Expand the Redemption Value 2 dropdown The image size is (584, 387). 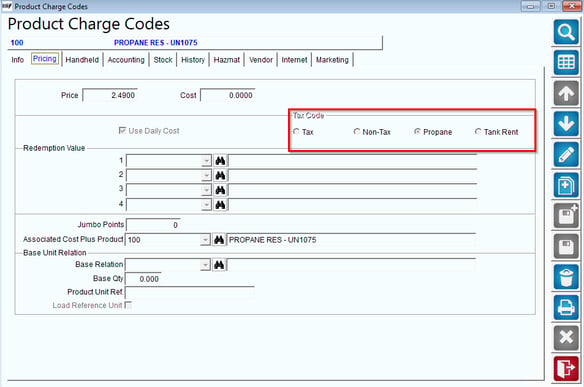coord(206,175)
